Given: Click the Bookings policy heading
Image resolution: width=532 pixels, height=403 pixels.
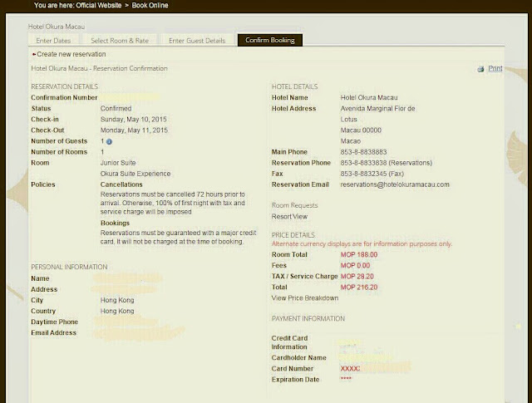Looking at the screenshot, I should (x=115, y=224).
